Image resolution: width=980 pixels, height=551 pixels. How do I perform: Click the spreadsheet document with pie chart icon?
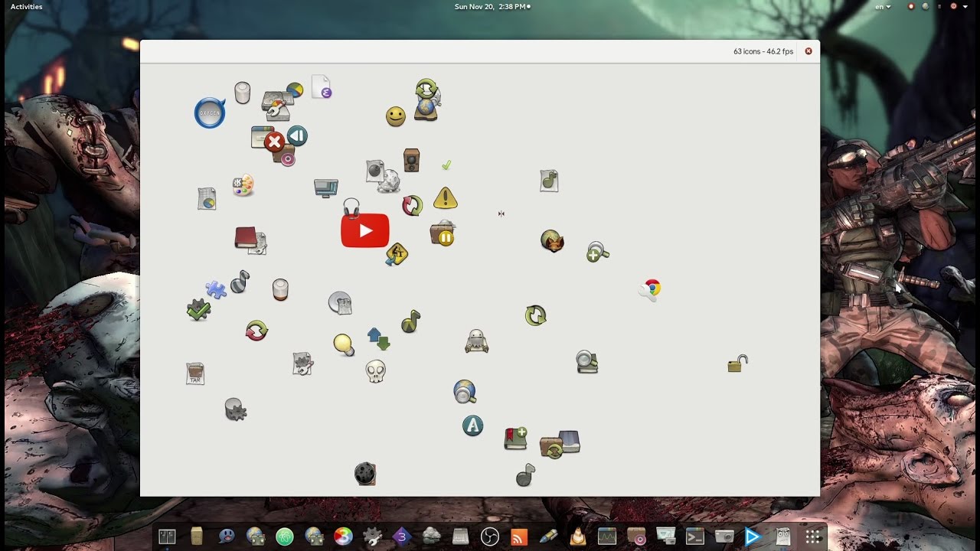click(207, 198)
